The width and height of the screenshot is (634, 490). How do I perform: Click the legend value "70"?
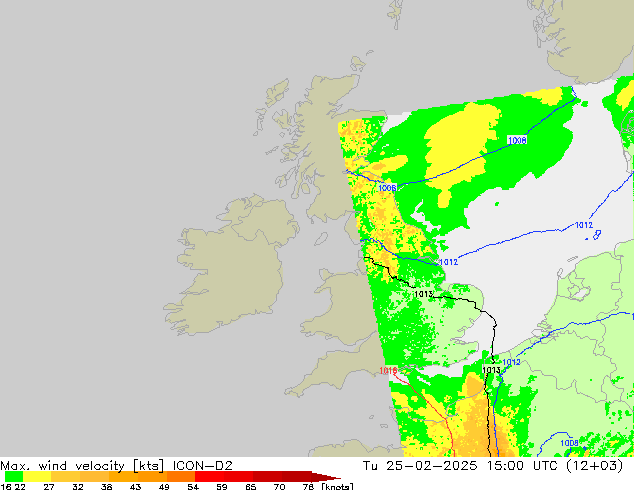(x=279, y=486)
